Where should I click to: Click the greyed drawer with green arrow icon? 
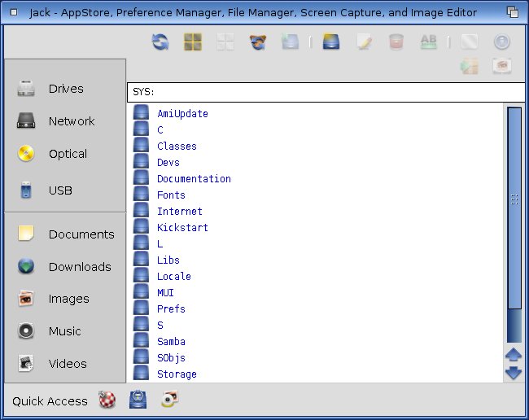pyautogui.click(x=291, y=42)
